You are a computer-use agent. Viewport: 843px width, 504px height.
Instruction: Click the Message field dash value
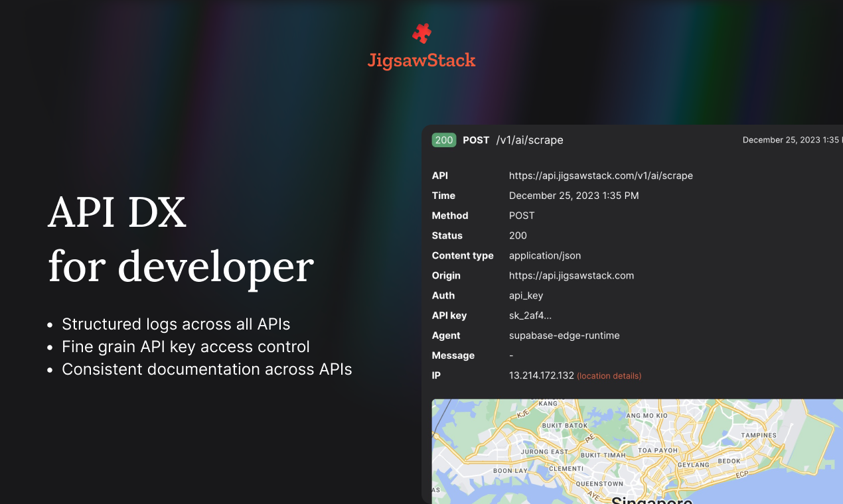click(511, 355)
